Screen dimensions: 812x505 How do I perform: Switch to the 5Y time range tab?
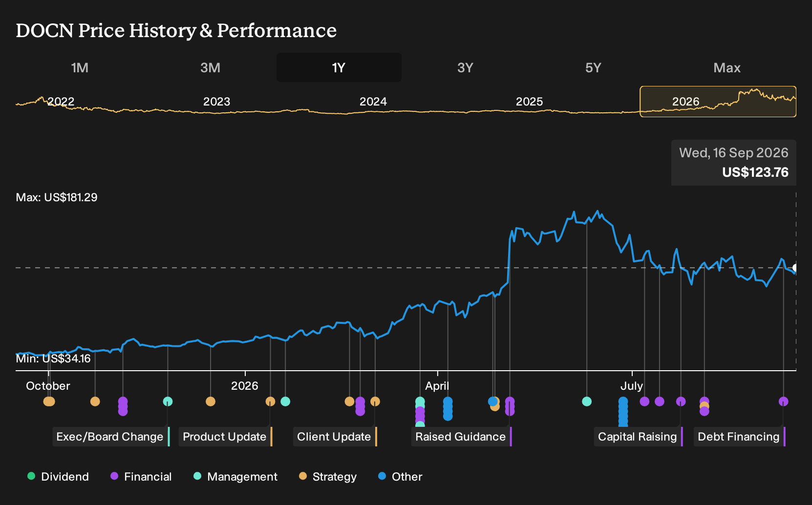593,67
